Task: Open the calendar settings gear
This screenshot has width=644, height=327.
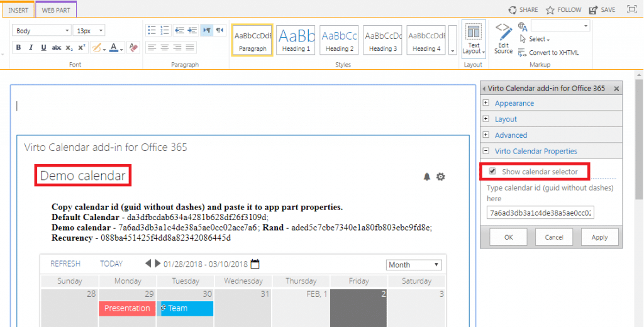Action: [441, 177]
